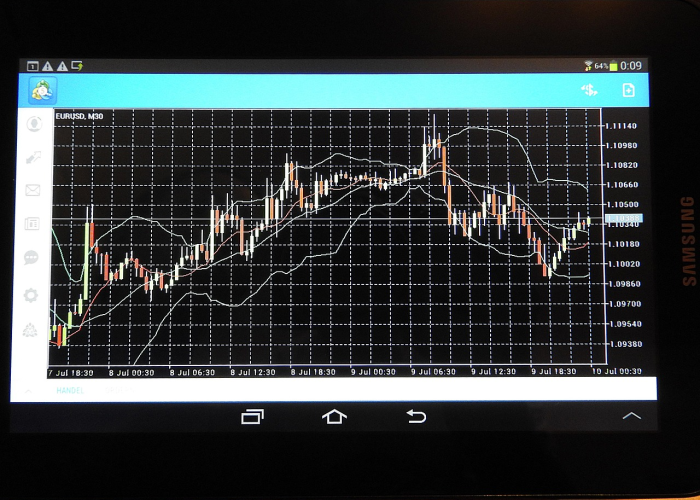Open the news icon in sidebar

tap(33, 224)
